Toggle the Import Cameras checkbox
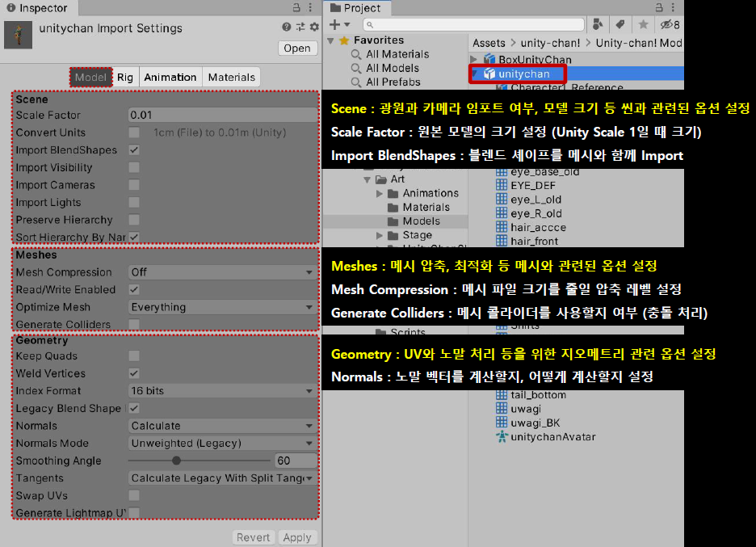The width and height of the screenshot is (756, 547). pos(134,185)
